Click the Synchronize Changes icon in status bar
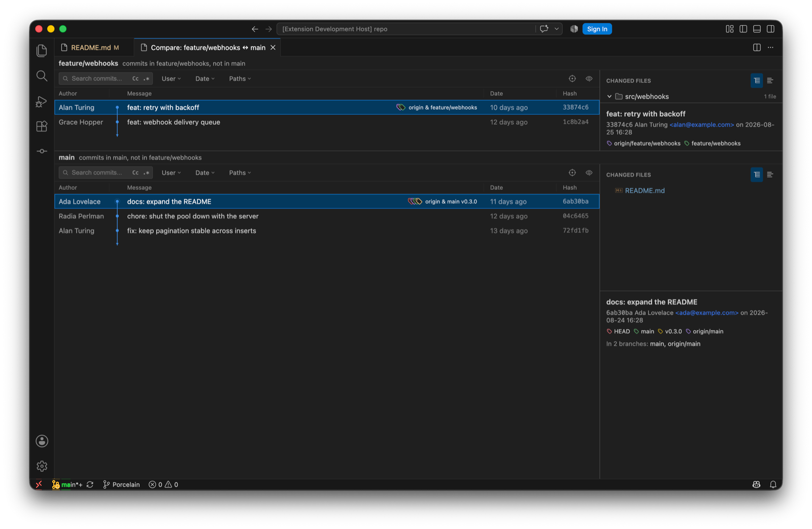Screen dimensions: 812x529 point(90,484)
